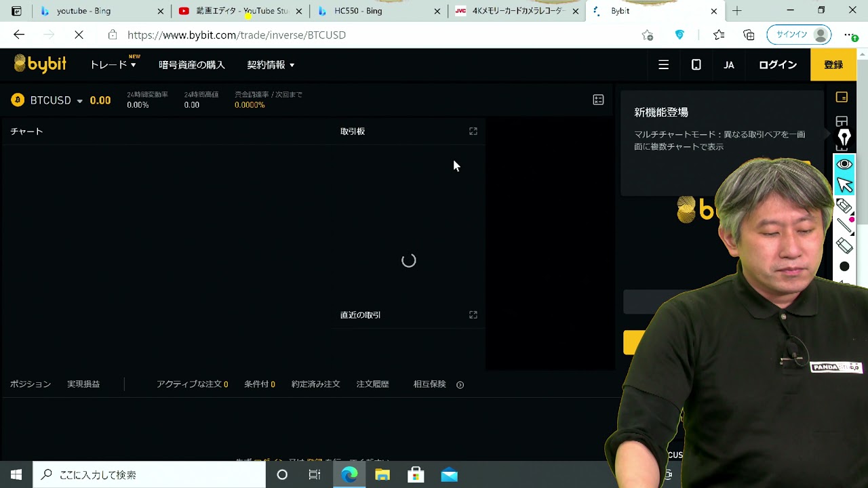868x488 pixels.
Task: Click the yellow 登録 button
Action: (x=833, y=65)
